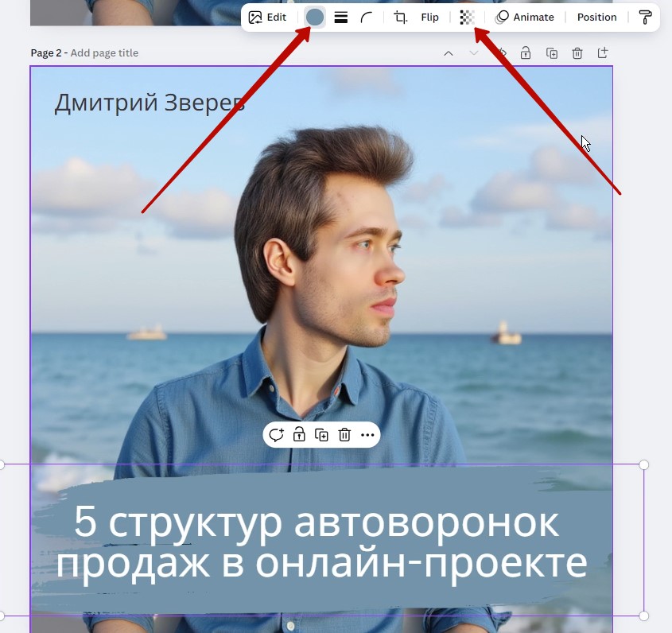Open the Position panel
The height and width of the screenshot is (633, 672).
[596, 17]
